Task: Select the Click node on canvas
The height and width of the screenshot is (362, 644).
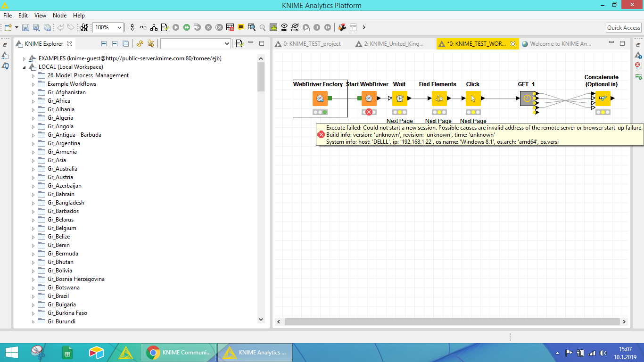Action: click(473, 99)
